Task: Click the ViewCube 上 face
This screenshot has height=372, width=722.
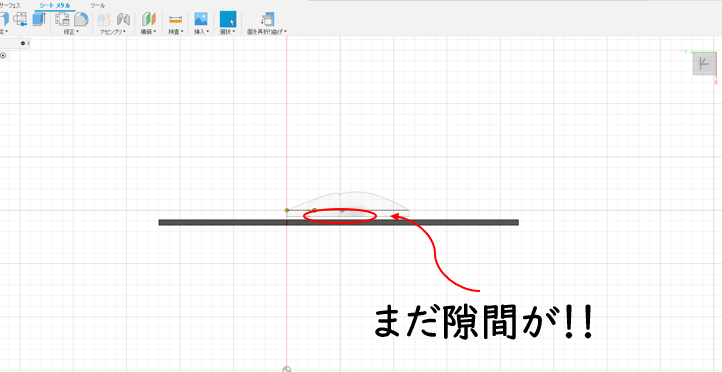Action: coord(704,64)
